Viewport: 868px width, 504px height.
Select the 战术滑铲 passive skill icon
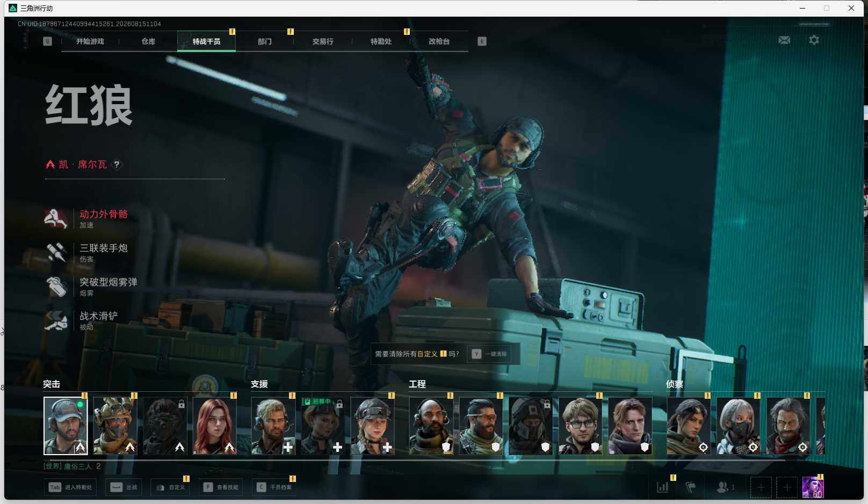56,320
